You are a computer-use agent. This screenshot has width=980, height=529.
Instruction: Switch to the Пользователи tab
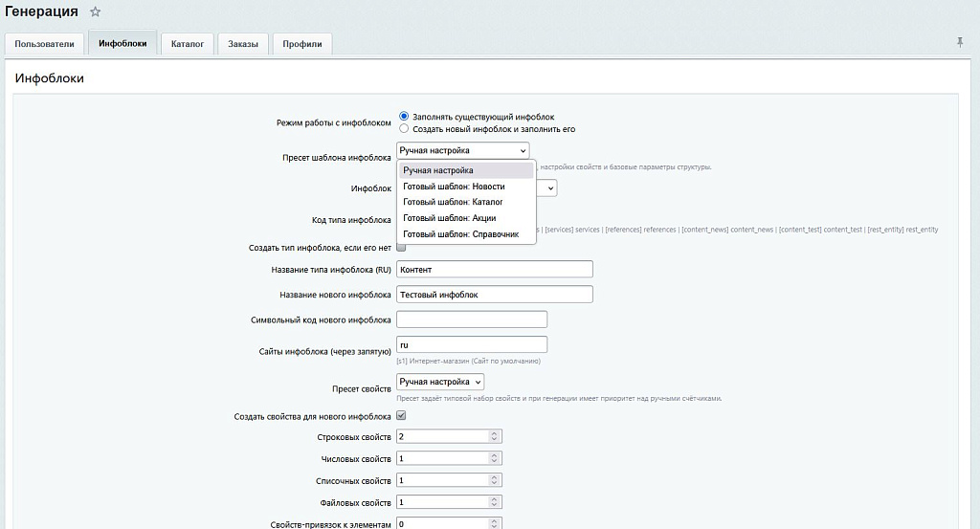(44, 44)
